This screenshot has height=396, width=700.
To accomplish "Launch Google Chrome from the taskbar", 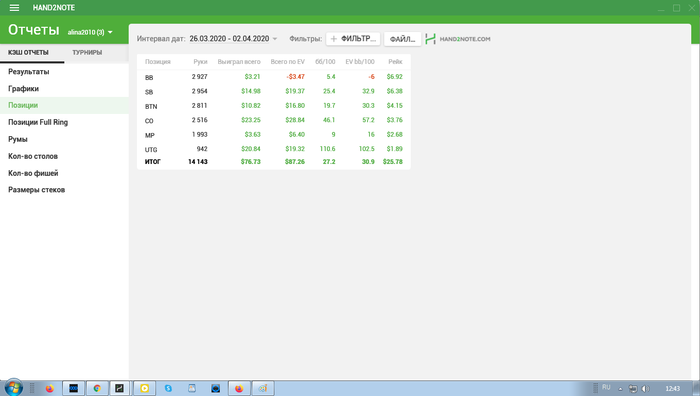I will coord(97,388).
